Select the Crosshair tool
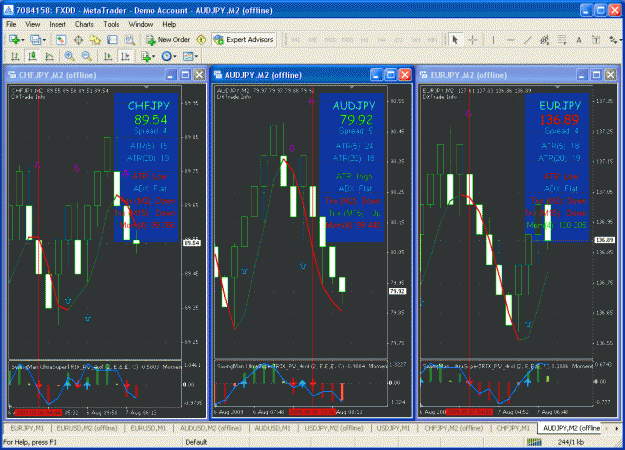The width and height of the screenshot is (625, 450). click(473, 39)
